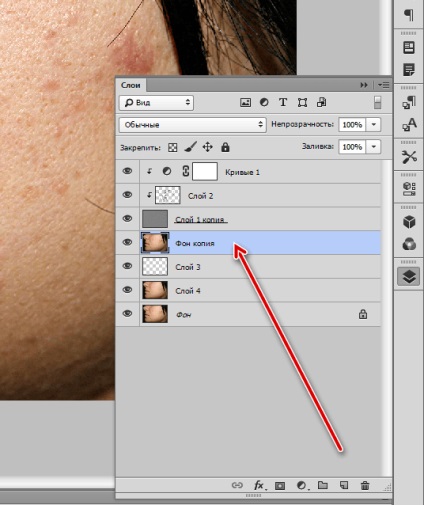Open the Обычные blend mode dropdown
The image size is (424, 505).
[x=193, y=125]
